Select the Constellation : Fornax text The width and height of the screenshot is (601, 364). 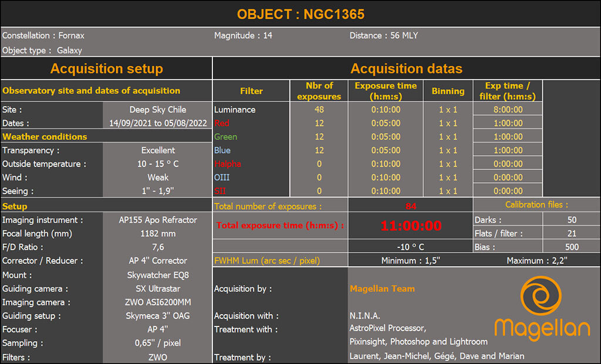pos(43,36)
